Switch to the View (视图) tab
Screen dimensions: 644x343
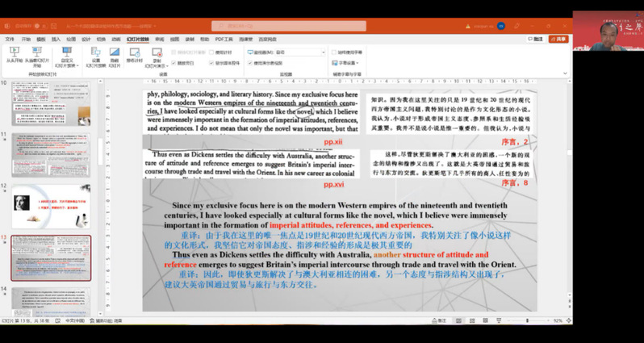tap(174, 40)
